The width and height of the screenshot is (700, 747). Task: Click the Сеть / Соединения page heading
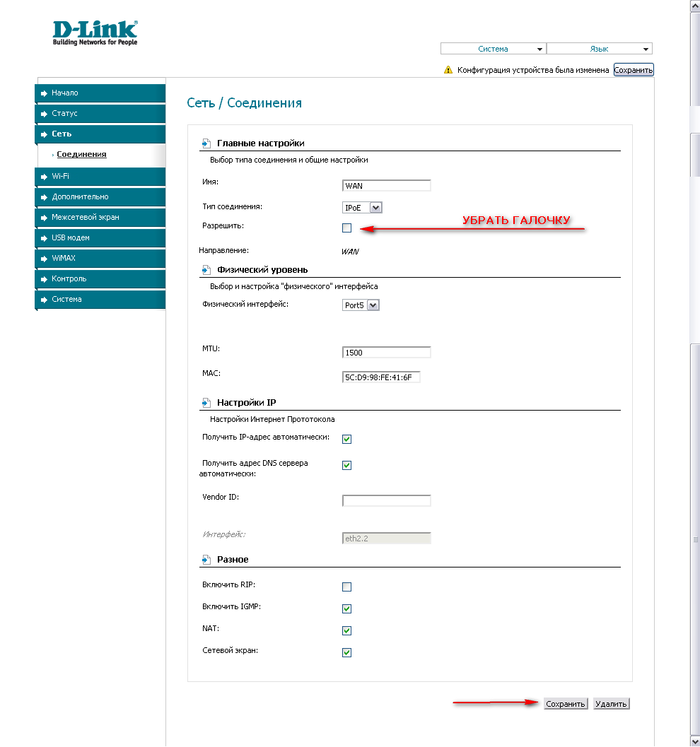[244, 103]
